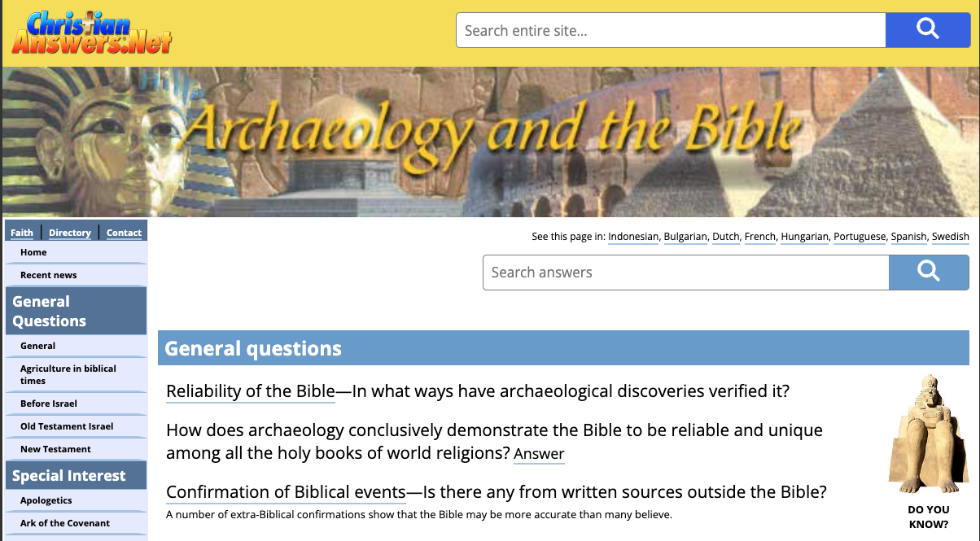The height and width of the screenshot is (541, 980).
Task: View this page in Indonesian
Action: 633,237
